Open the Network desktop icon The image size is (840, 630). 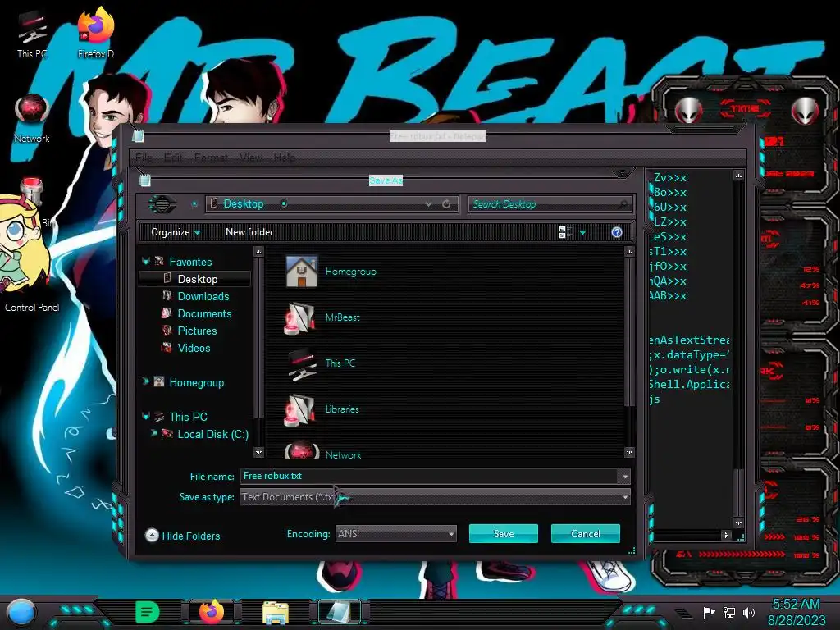pos(32,119)
